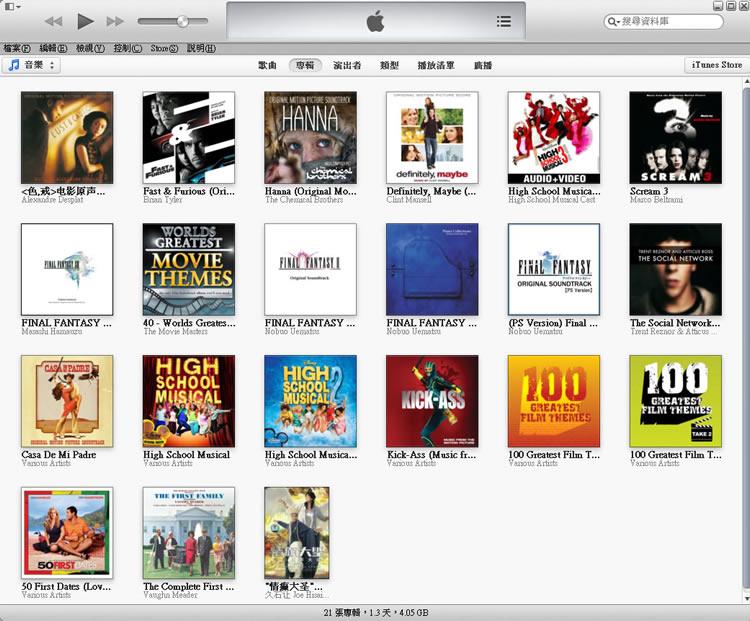Select the orange 100 Greatest Film Themes cover
Viewport: 750px width, 621px height.
(554, 401)
